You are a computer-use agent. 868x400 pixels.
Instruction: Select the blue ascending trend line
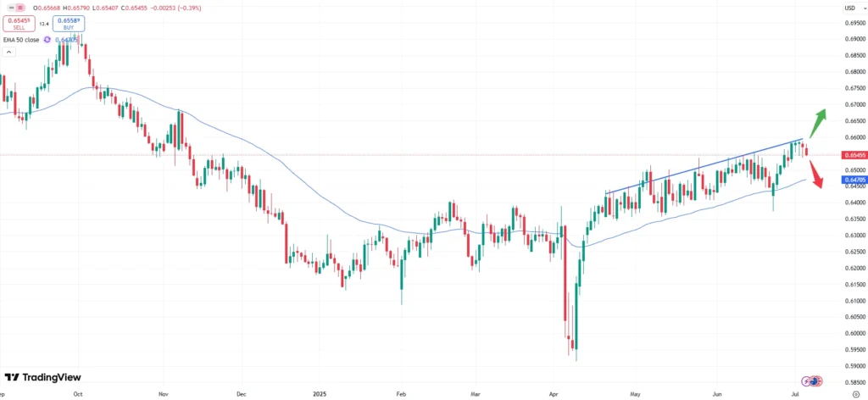(x=704, y=166)
